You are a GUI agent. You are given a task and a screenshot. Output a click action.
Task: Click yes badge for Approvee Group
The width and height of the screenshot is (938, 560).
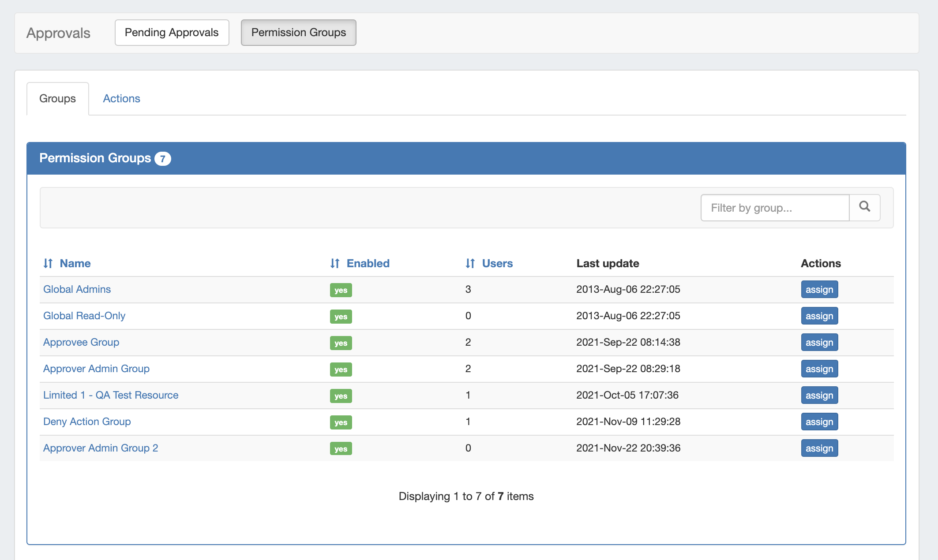click(x=341, y=343)
